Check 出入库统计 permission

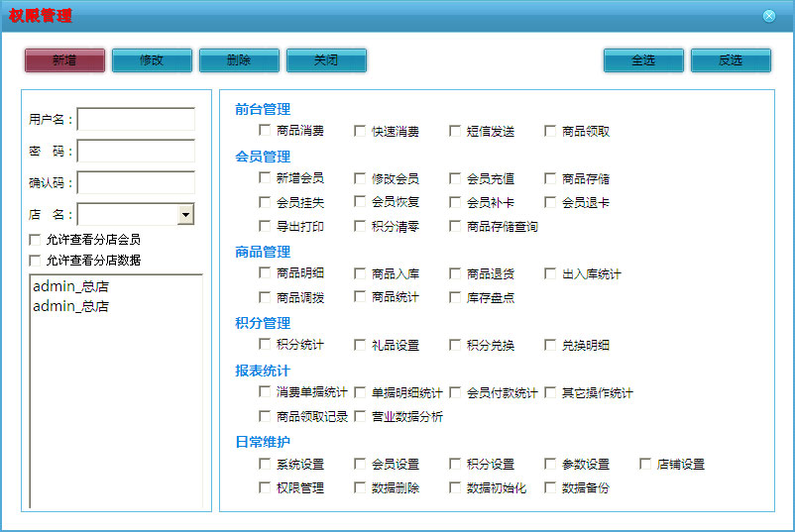(x=550, y=273)
